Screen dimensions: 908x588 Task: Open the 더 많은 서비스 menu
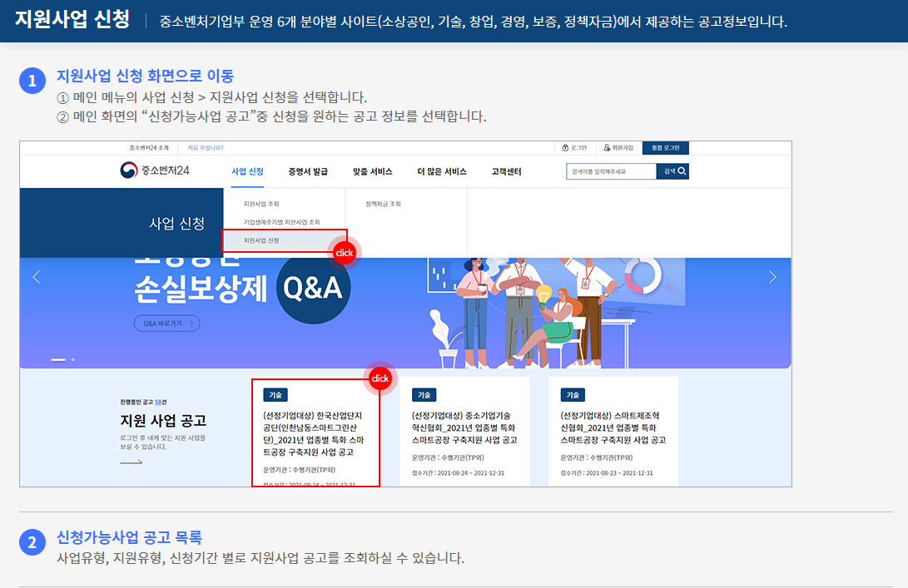(x=442, y=171)
